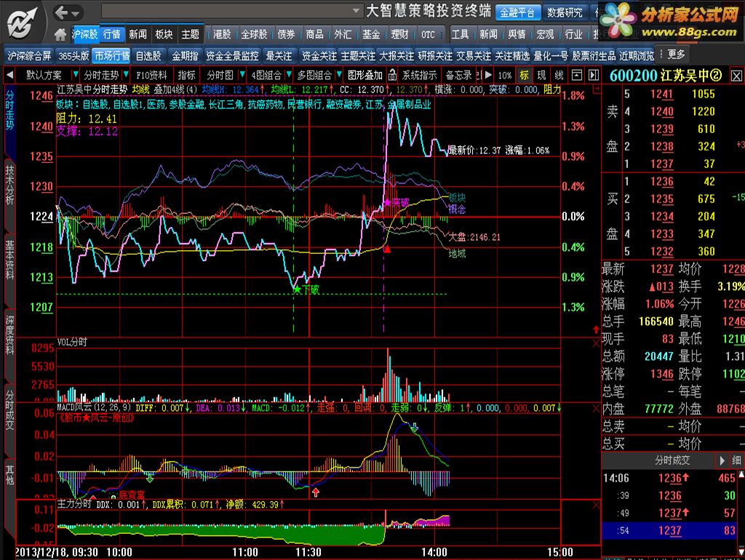Select the 市场行情 button
The width and height of the screenshot is (745, 560).
(112, 56)
